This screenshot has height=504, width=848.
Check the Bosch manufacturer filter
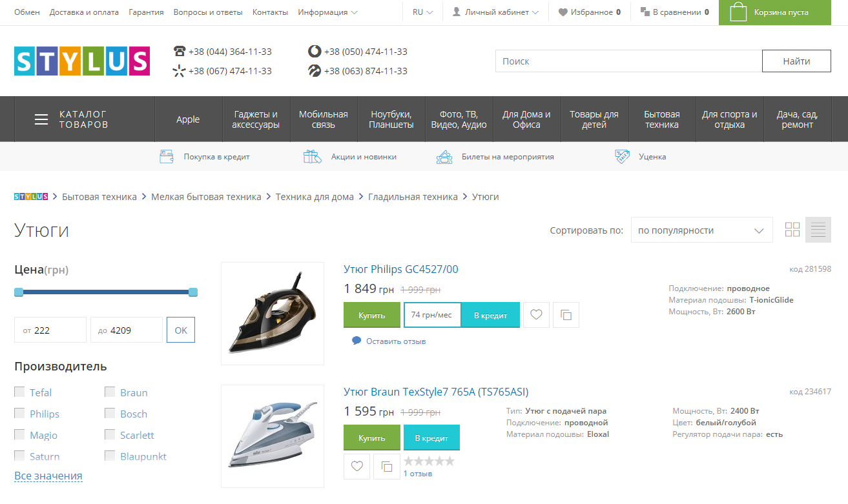tap(110, 413)
